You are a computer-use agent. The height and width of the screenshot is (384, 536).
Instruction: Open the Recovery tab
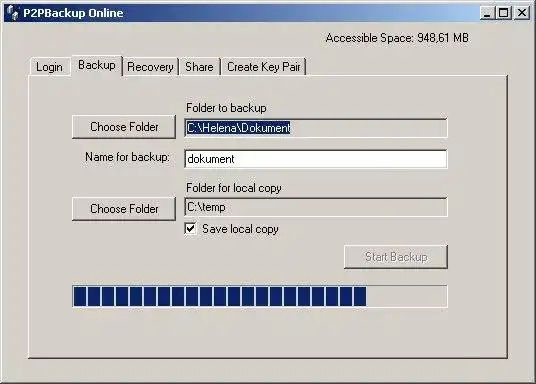pyautogui.click(x=150, y=67)
